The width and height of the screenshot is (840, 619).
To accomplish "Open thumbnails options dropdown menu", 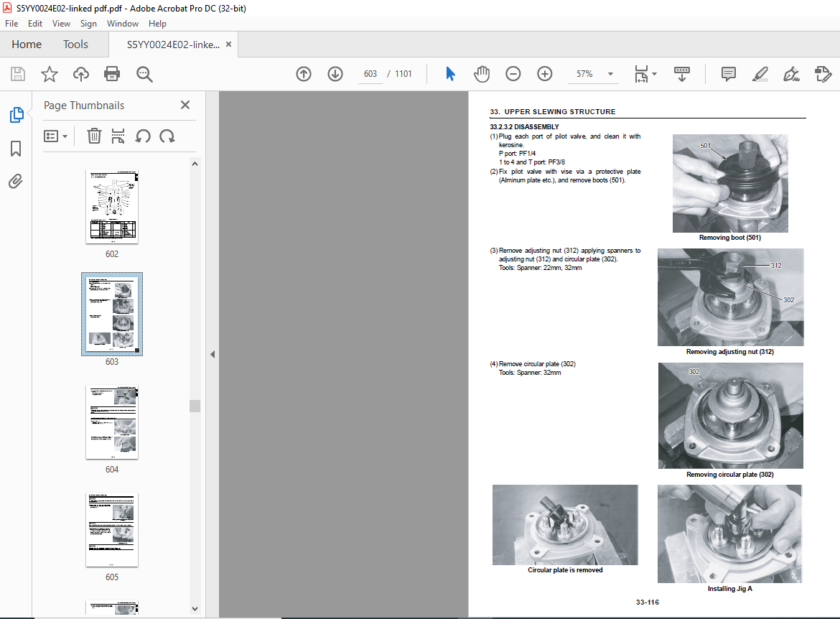I will coord(56,136).
